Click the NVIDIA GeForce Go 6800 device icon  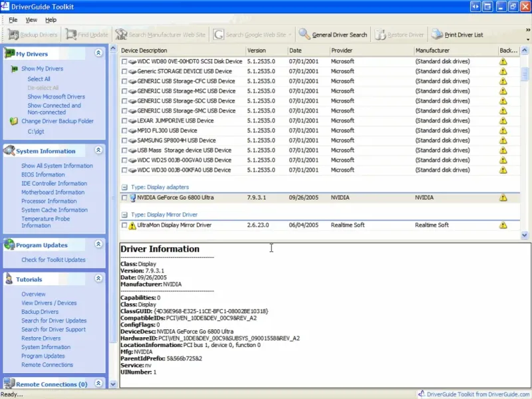tap(132, 198)
